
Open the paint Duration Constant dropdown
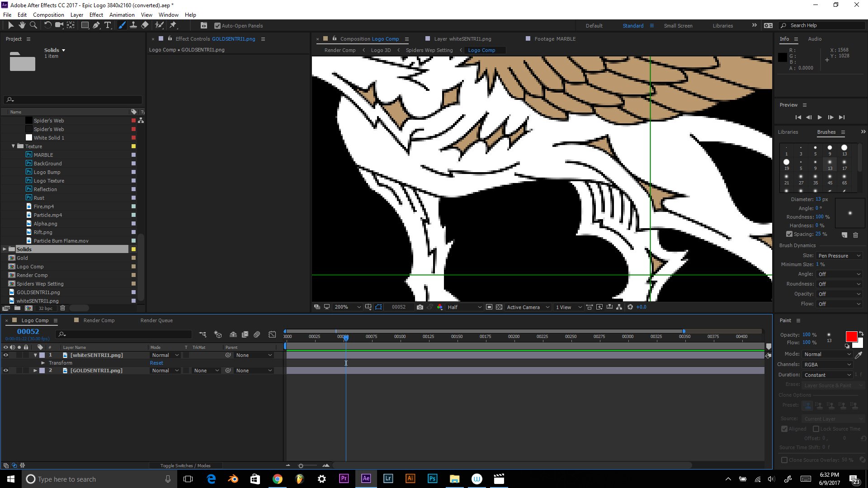[x=827, y=375]
